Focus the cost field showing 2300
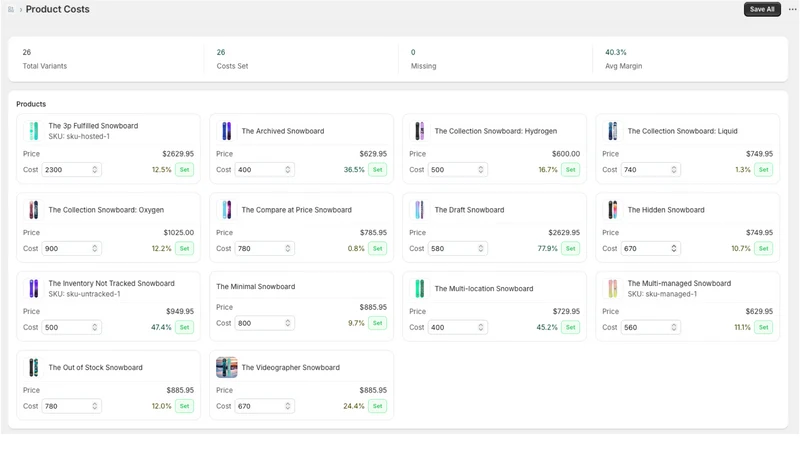Image resolution: width=800 pixels, height=450 pixels. tap(71, 169)
